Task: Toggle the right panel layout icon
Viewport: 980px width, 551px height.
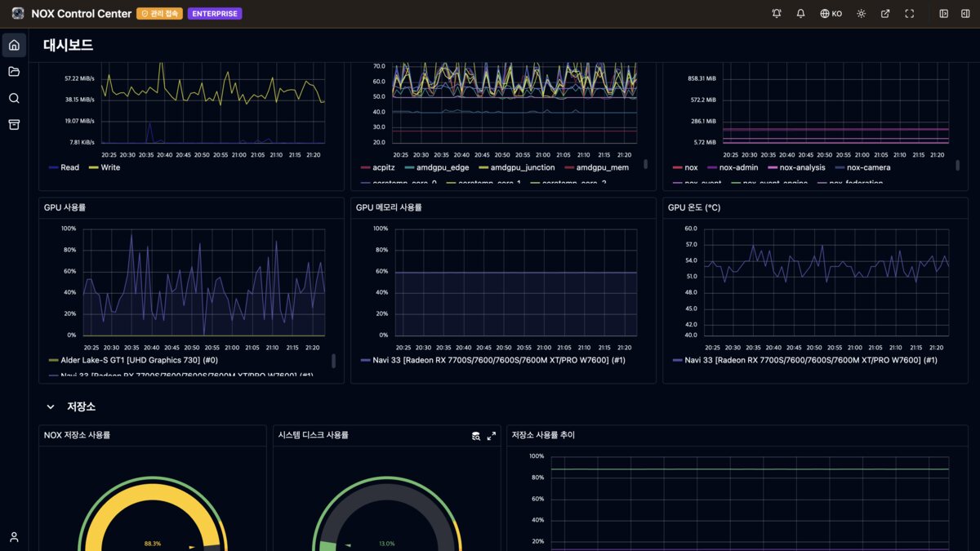Action: pos(966,14)
